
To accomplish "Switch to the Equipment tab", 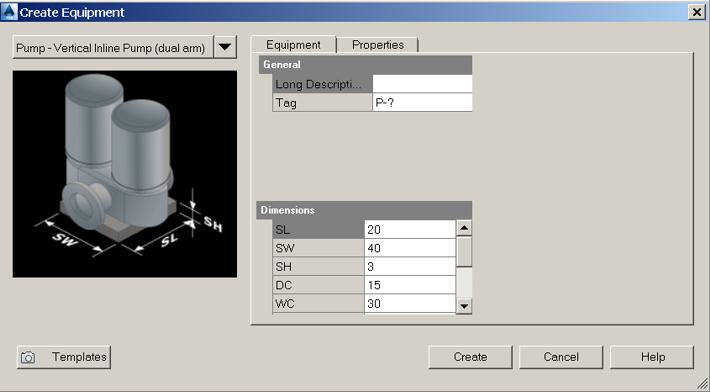I will point(293,45).
